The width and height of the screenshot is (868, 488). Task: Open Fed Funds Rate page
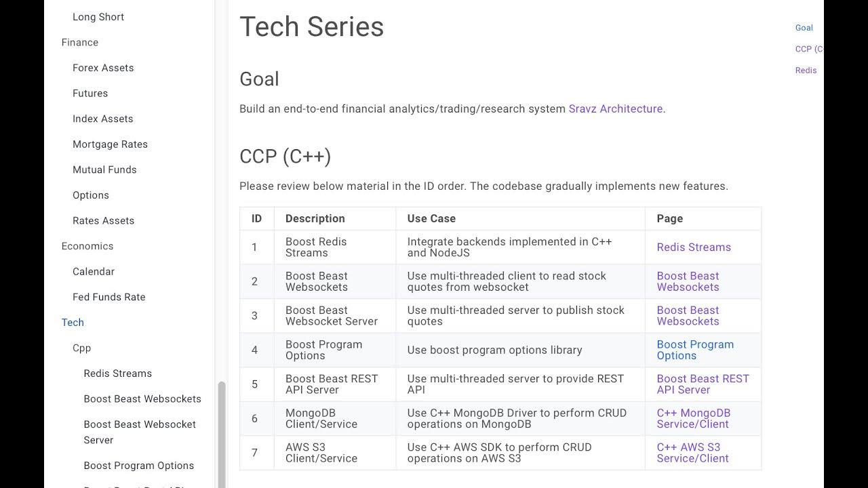(x=108, y=297)
